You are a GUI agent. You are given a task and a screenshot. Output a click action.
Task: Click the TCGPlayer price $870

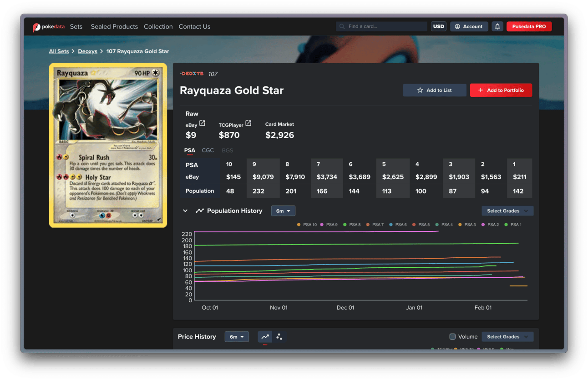[x=229, y=135]
